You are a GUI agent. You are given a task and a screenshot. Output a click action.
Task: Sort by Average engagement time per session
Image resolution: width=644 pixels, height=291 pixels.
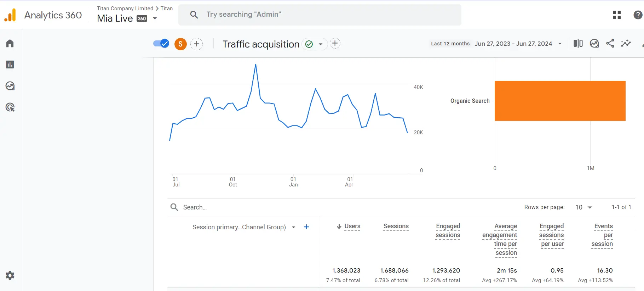point(500,239)
